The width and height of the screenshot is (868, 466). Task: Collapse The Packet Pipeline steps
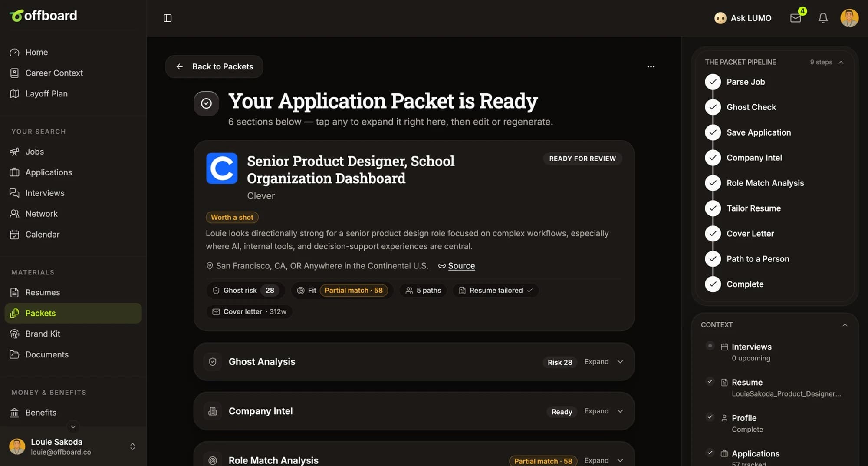[841, 62]
